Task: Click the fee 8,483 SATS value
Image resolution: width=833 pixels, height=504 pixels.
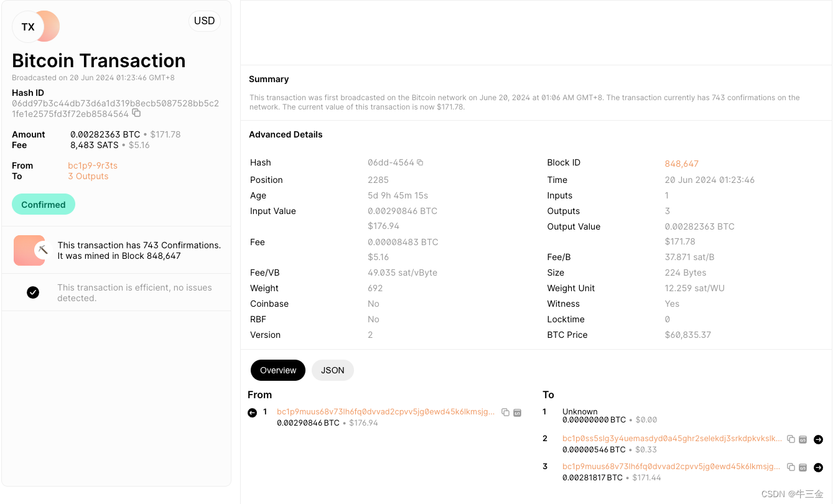Action: pyautogui.click(x=94, y=145)
